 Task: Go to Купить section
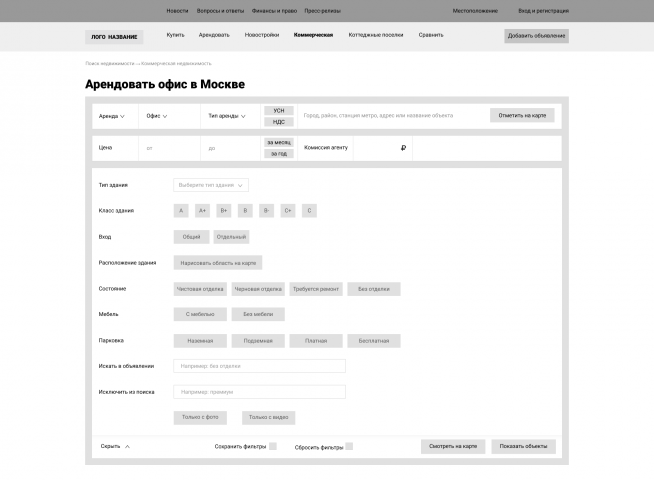click(175, 35)
